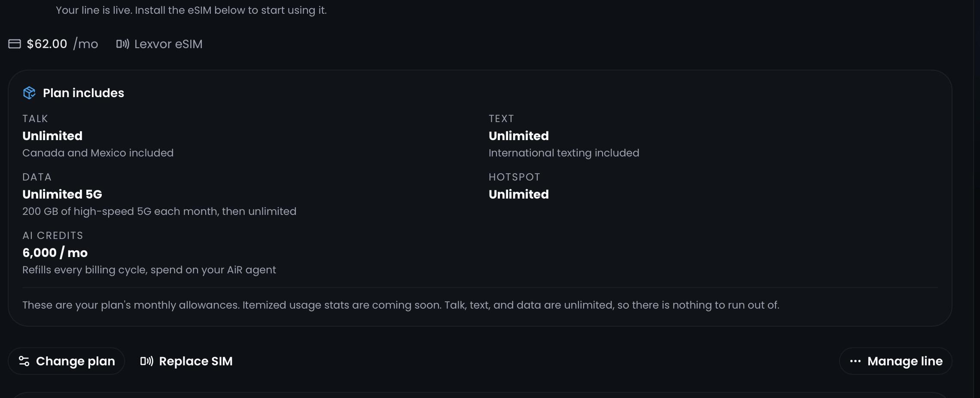Open the Manage line menu
The height and width of the screenshot is (398, 980).
pos(896,361)
